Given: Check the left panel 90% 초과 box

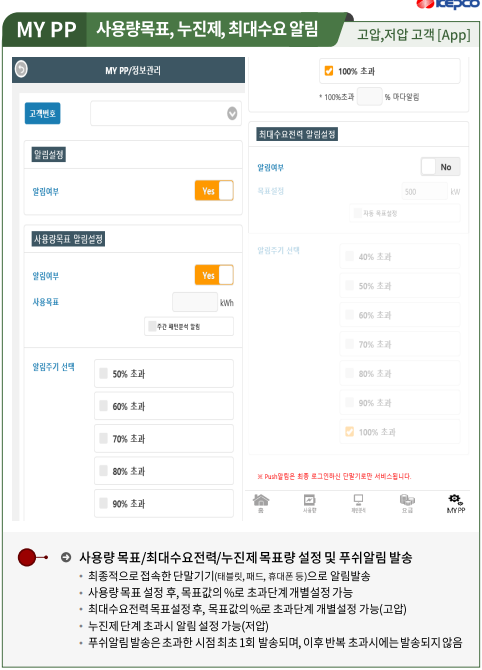Looking at the screenshot, I should coord(103,503).
